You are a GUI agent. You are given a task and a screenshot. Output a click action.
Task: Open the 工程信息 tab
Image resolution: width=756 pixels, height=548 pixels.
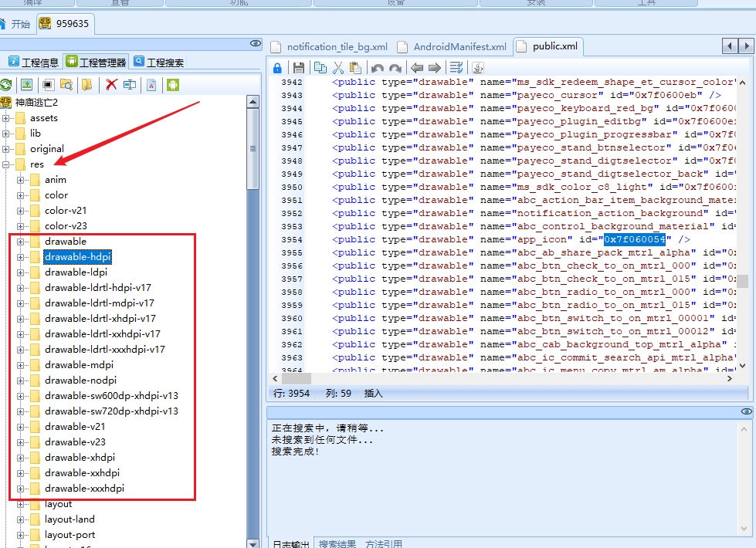pos(34,63)
